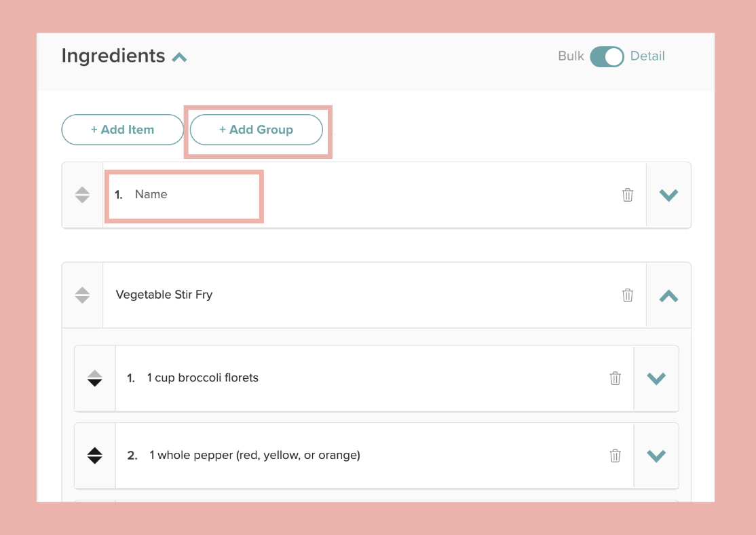Collapse the Ingredients section header
This screenshot has height=535, width=756.
[x=178, y=56]
